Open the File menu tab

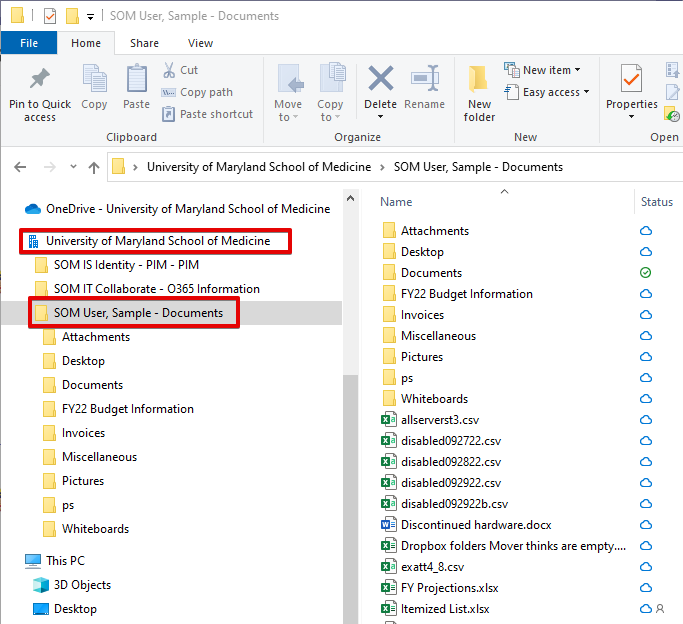pos(29,43)
